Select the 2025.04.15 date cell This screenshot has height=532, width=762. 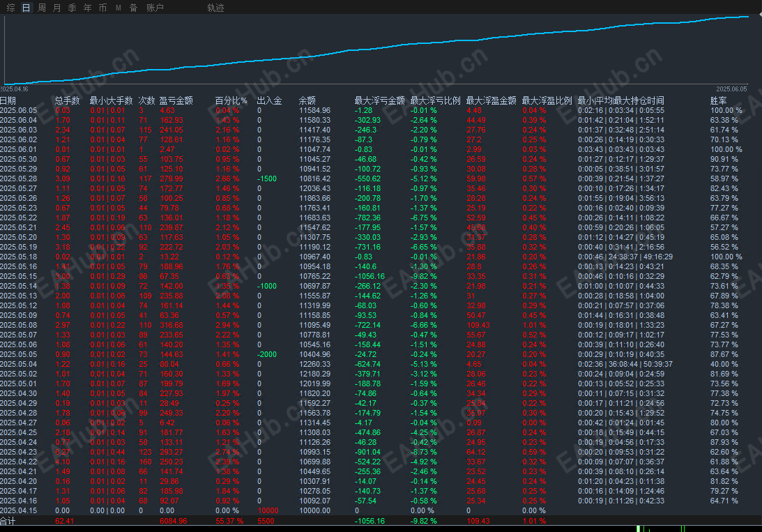[18, 510]
